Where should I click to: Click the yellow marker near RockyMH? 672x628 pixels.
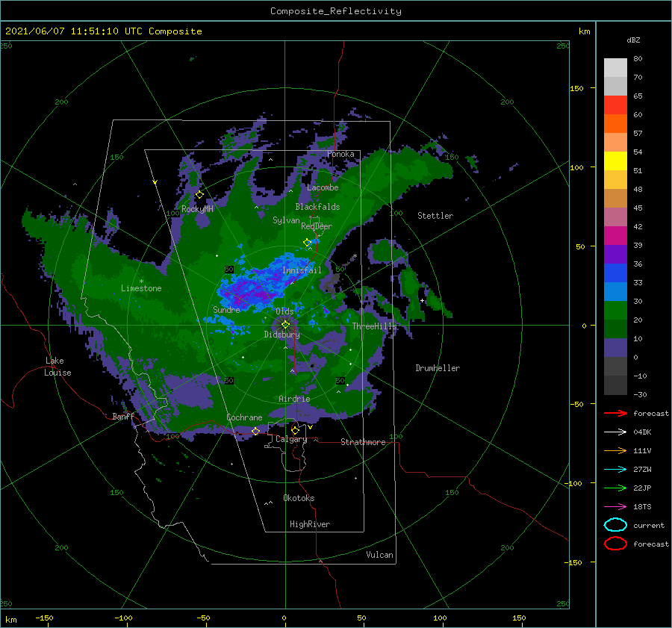tap(199, 195)
